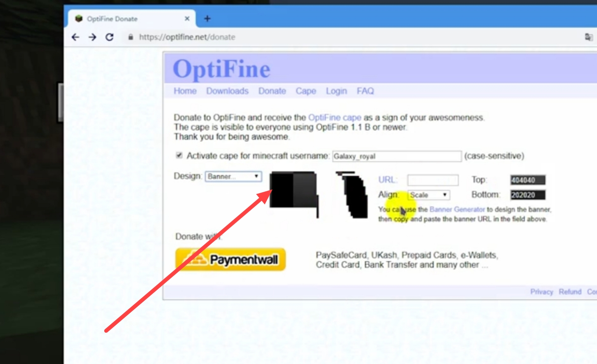Viewport: 597px width, 364px height.
Task: Click the translate page icon
Action: pos(588,37)
